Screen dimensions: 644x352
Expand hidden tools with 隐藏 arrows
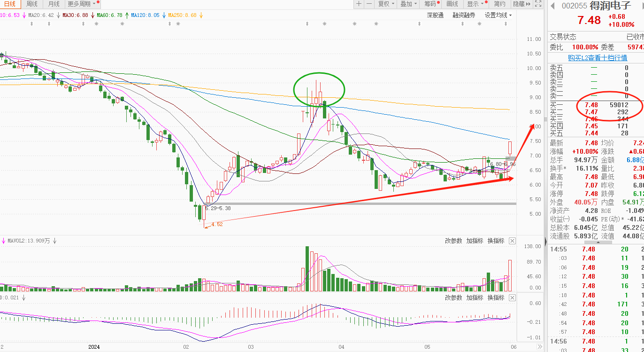521,4
